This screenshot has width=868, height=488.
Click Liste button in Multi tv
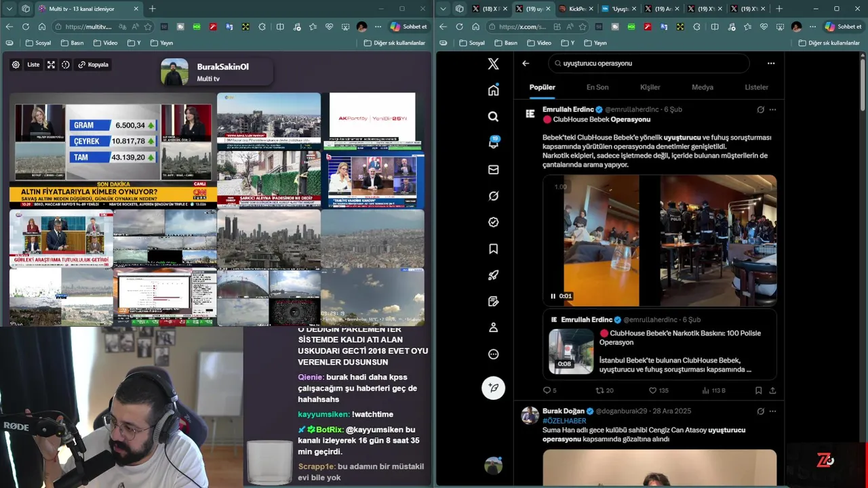[33, 64]
